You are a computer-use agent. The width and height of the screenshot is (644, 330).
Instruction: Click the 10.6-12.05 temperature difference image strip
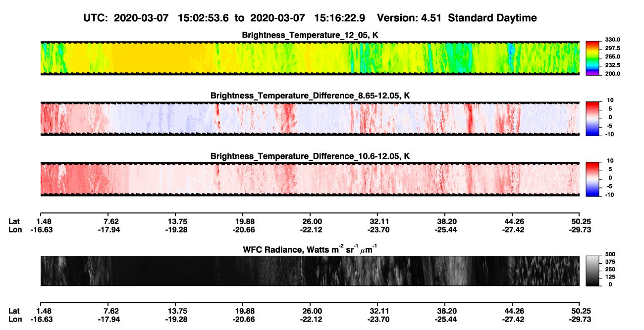310,179
